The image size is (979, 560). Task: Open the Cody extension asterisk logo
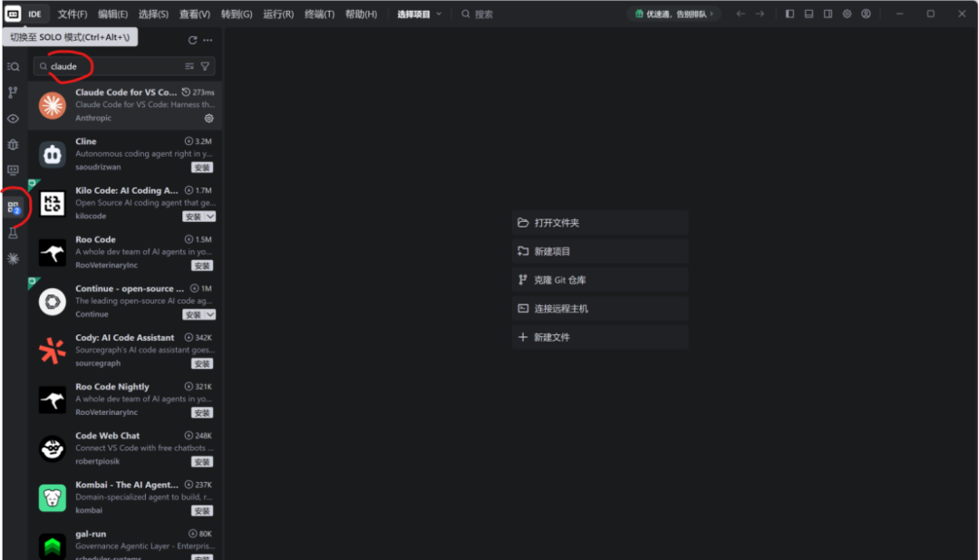tap(53, 351)
